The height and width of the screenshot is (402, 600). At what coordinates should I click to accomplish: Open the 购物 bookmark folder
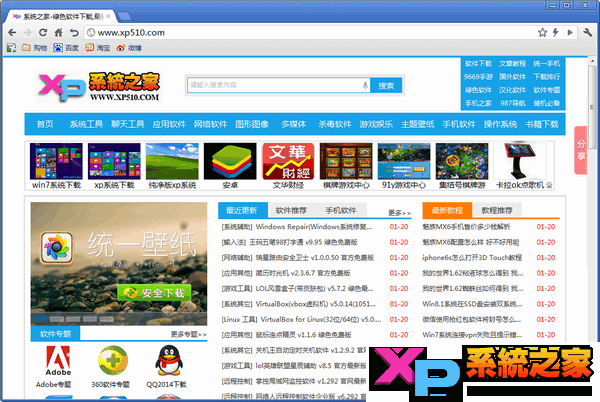tap(34, 48)
